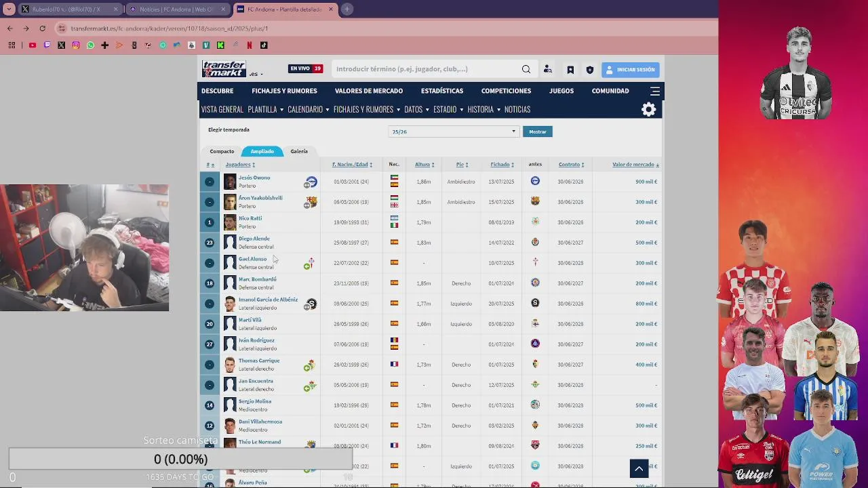Open the Twitch bookmark
This screenshot has width=868, height=488.
pos(47,45)
